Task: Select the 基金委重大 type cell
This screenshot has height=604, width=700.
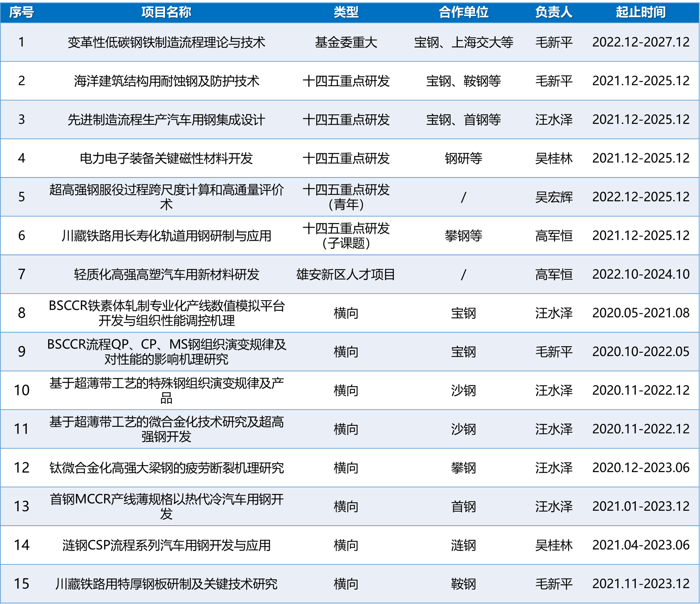Action: [x=346, y=42]
